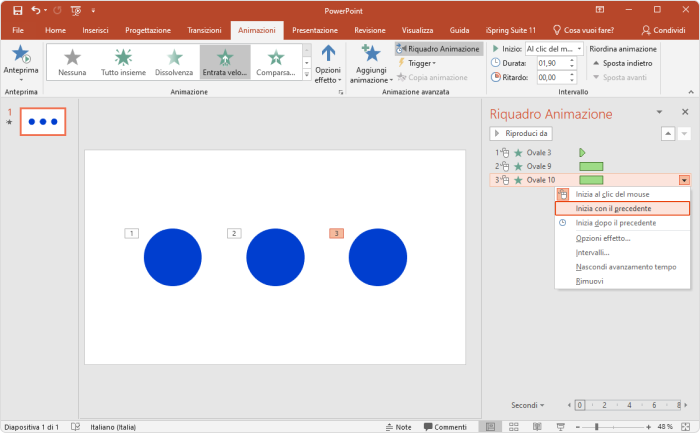Open the iSpring Suite 11 tab
The height and width of the screenshot is (433, 700).
[510, 30]
